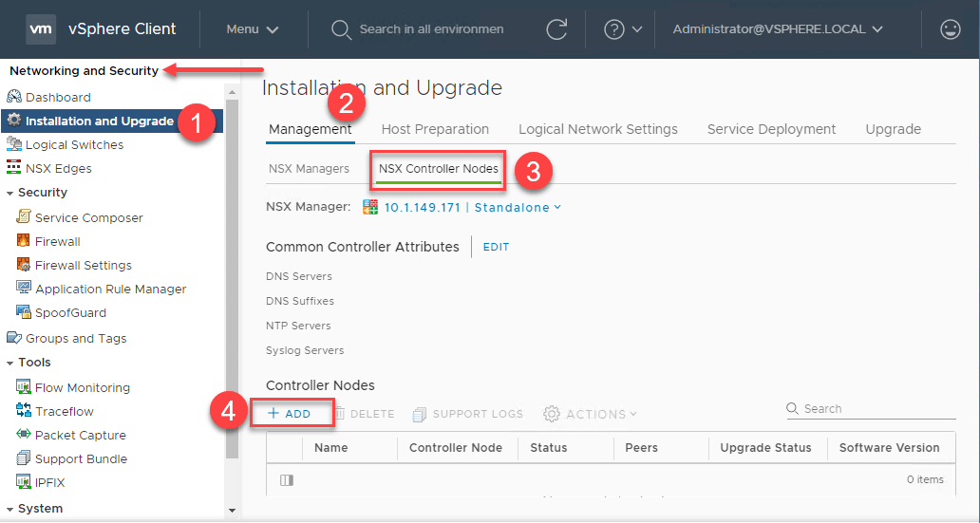Click the Groups and Tags icon
This screenshot has width=980, height=523.
[13, 338]
